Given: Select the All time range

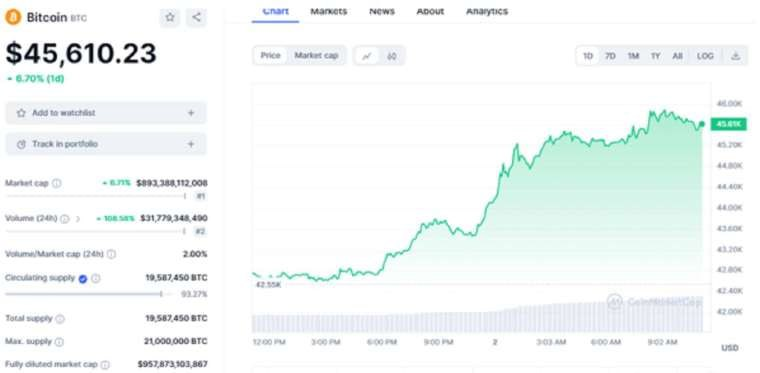Looking at the screenshot, I should [x=677, y=56].
